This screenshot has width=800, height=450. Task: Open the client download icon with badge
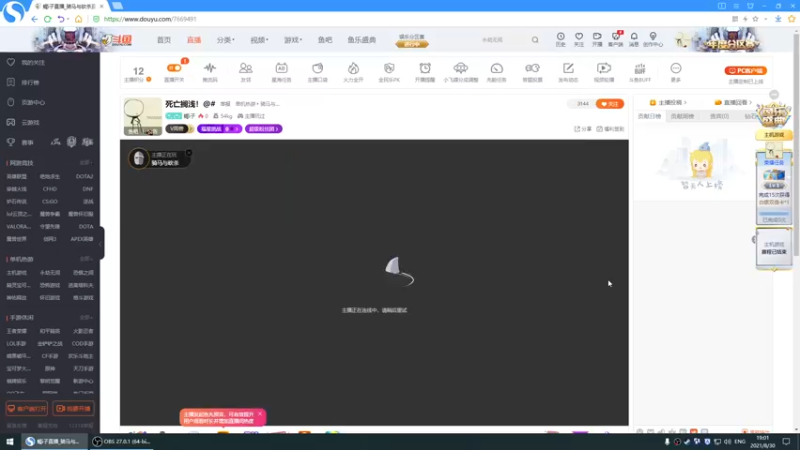click(616, 39)
